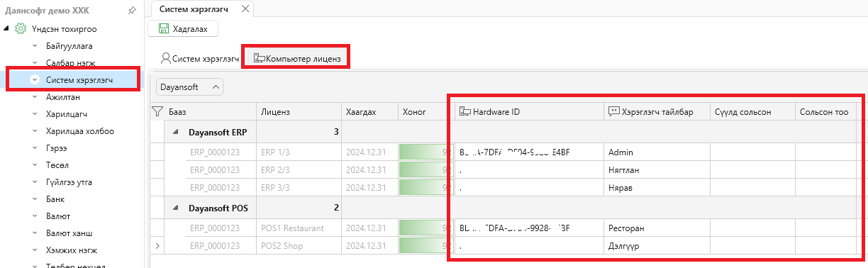Screen dimensions: 868x268
Task: Click the save disk icon on Хадгалах
Action: tap(163, 28)
